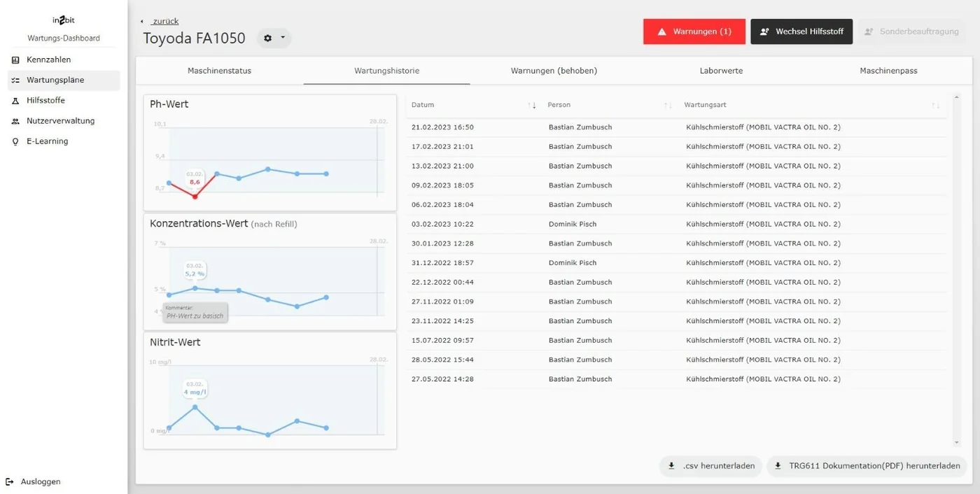Click the Toyoda FA1050 machine title
Image resolution: width=980 pixels, height=494 pixels.
click(195, 38)
